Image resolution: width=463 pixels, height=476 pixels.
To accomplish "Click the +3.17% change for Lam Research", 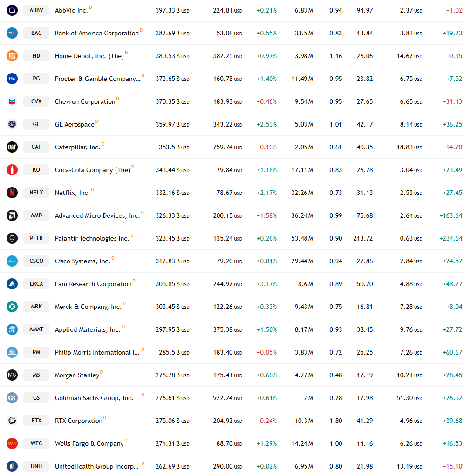I will (266, 284).
